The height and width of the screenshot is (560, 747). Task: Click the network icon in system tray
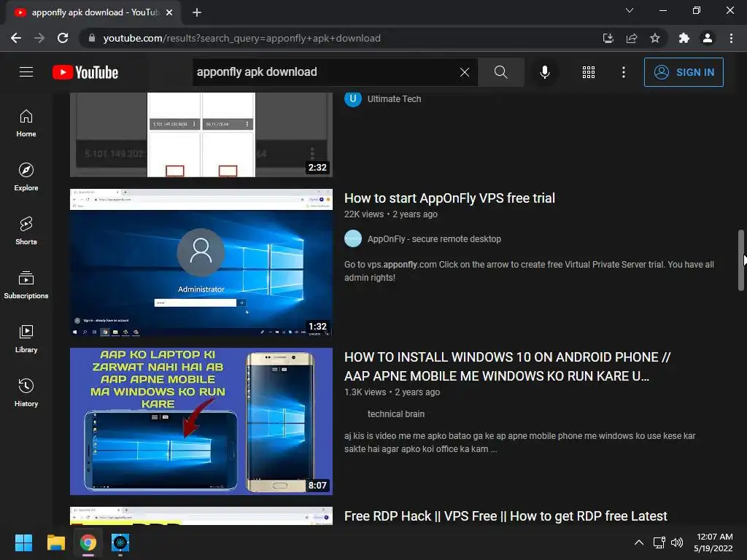(659, 542)
